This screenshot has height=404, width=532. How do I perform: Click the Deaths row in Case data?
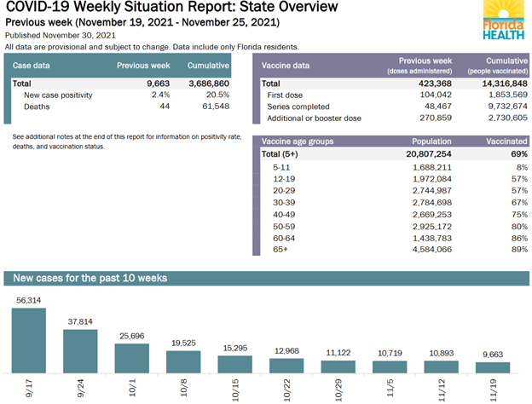pos(121,107)
